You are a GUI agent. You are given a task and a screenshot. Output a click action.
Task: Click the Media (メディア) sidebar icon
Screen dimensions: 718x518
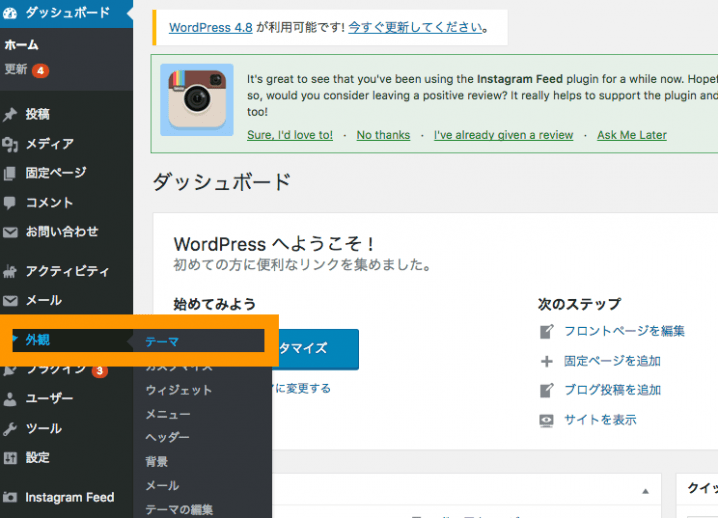[x=11, y=144]
